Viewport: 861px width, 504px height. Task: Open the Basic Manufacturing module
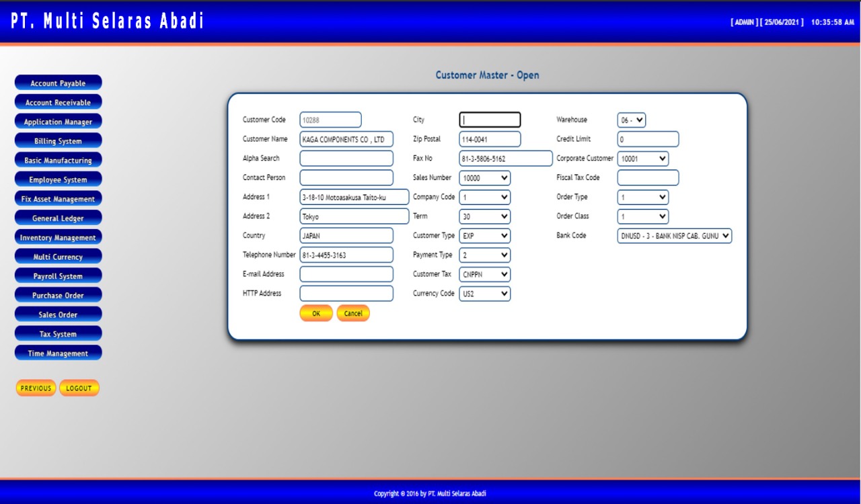[x=58, y=161]
